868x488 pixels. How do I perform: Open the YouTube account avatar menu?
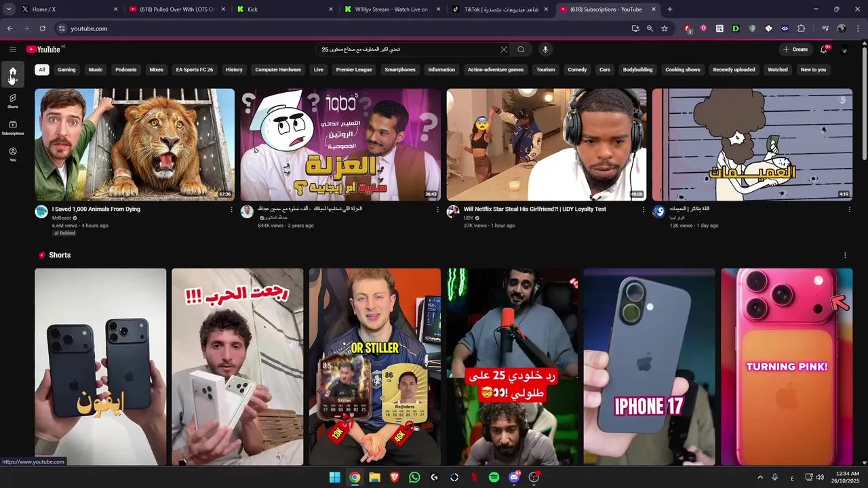[844, 49]
